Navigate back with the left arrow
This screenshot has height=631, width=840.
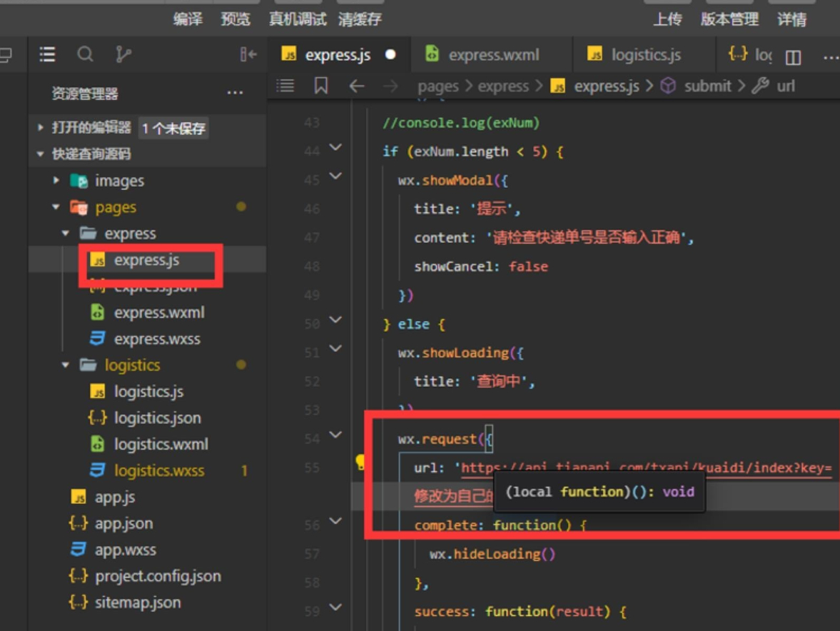pyautogui.click(x=357, y=86)
